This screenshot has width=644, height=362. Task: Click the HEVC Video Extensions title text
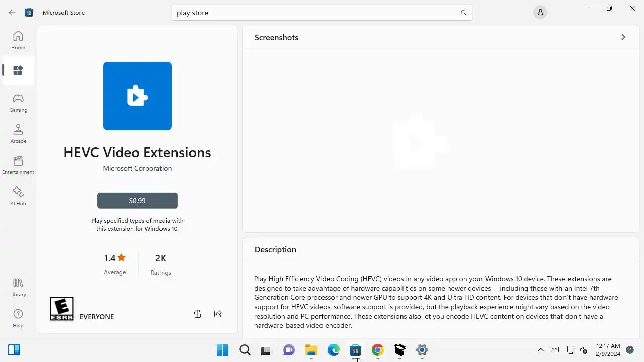137,152
